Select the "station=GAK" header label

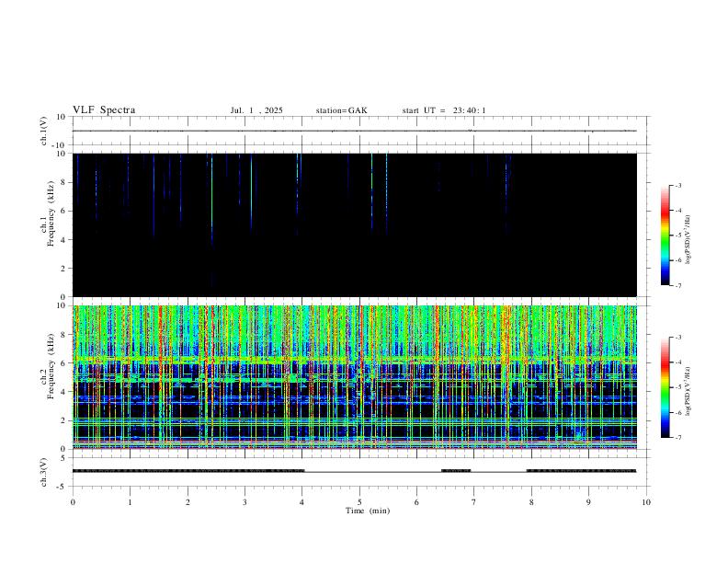pos(341,110)
